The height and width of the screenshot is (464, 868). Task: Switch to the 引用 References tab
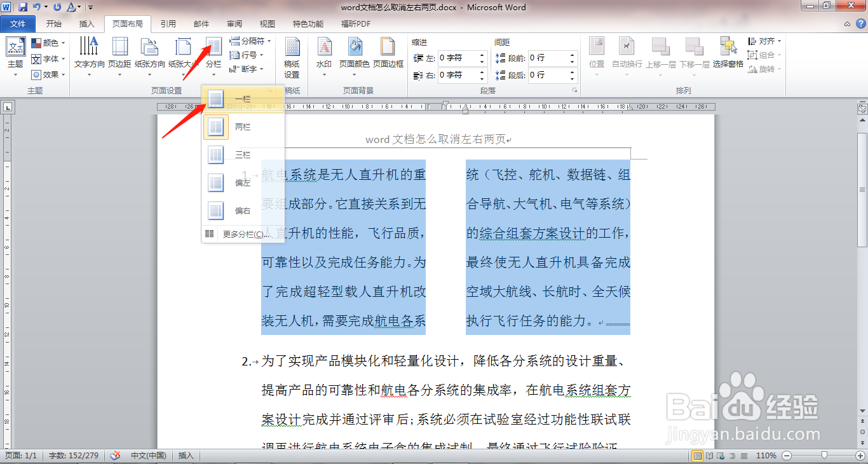[x=168, y=24]
